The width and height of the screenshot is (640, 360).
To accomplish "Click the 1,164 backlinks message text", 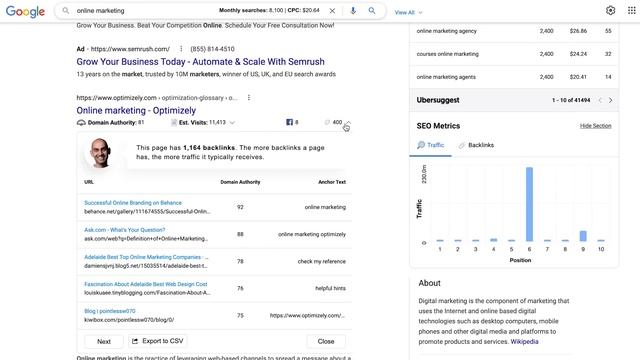I will (x=230, y=152).
